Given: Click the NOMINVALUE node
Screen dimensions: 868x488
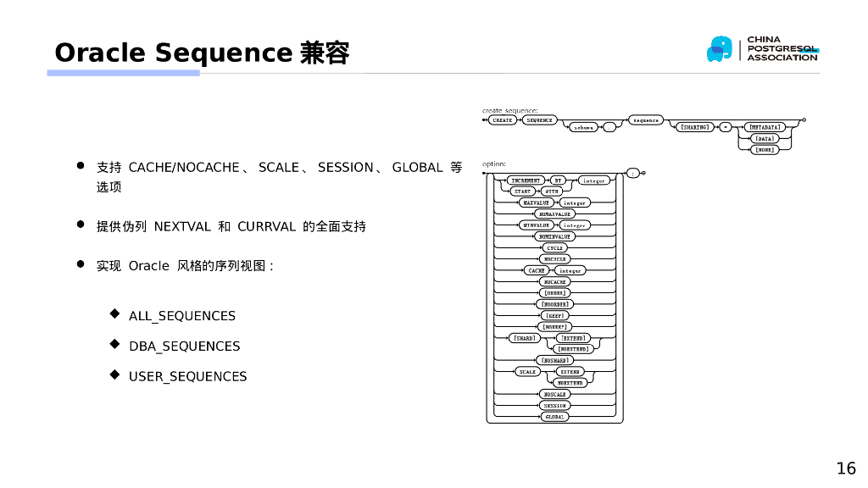Looking at the screenshot, I should [x=554, y=237].
